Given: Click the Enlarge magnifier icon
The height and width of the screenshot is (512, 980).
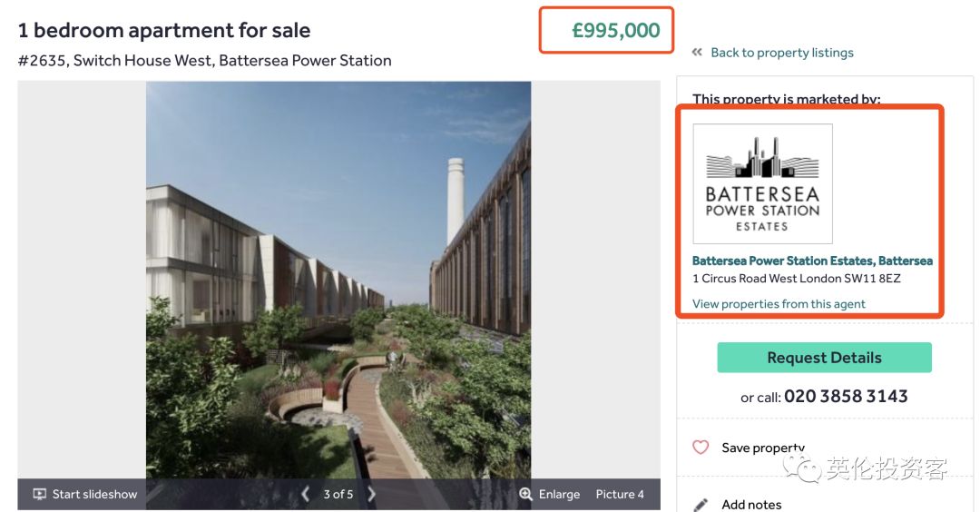Looking at the screenshot, I should pyautogui.click(x=525, y=495).
